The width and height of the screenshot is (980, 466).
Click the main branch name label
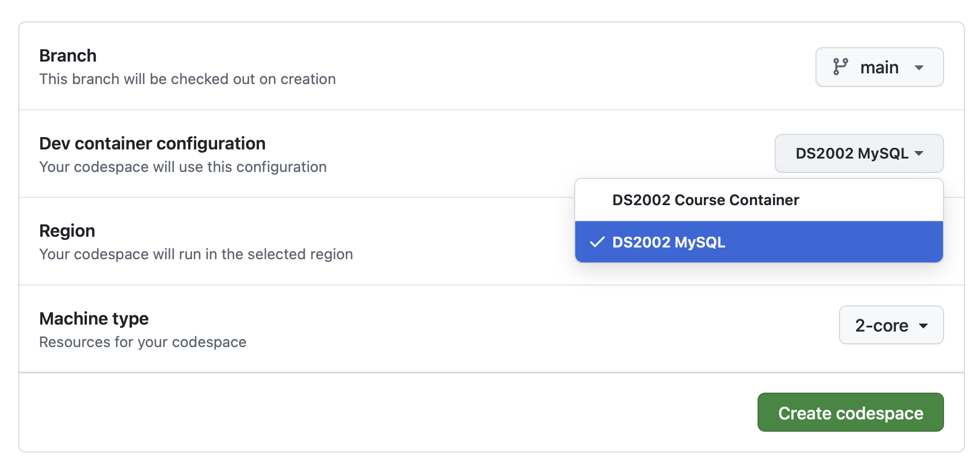click(879, 67)
